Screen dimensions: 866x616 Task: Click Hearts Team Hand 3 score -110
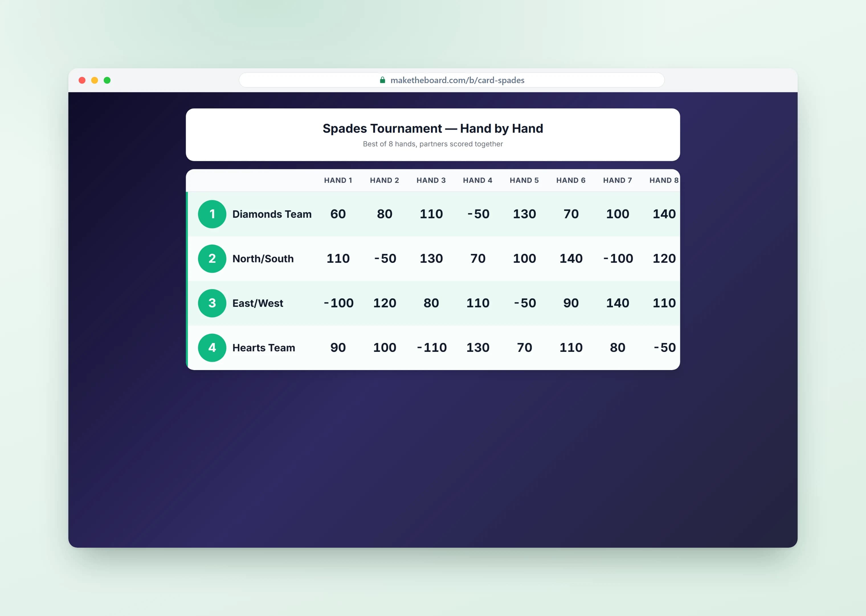[432, 348]
